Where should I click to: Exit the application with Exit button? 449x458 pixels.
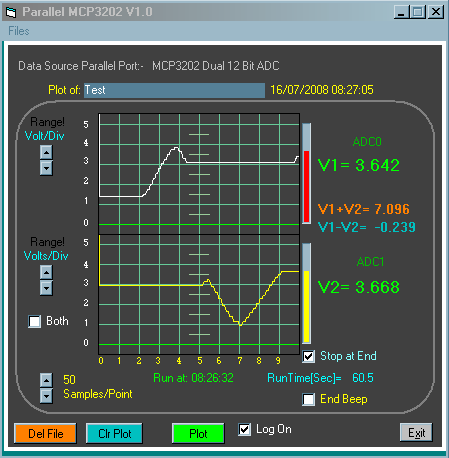tap(416, 433)
